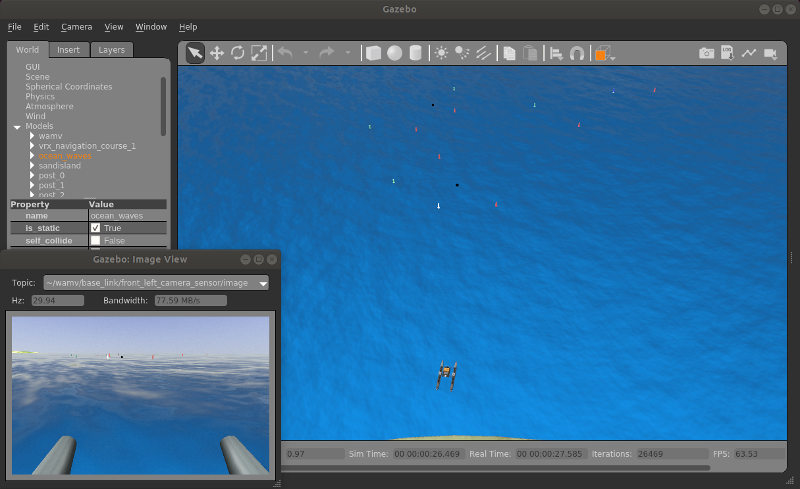Open the image Topic dropdown
800x489 pixels.
pos(263,283)
